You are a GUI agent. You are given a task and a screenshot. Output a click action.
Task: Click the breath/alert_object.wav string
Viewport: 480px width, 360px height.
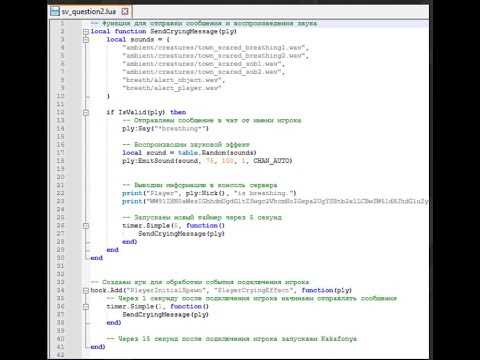tap(173, 80)
